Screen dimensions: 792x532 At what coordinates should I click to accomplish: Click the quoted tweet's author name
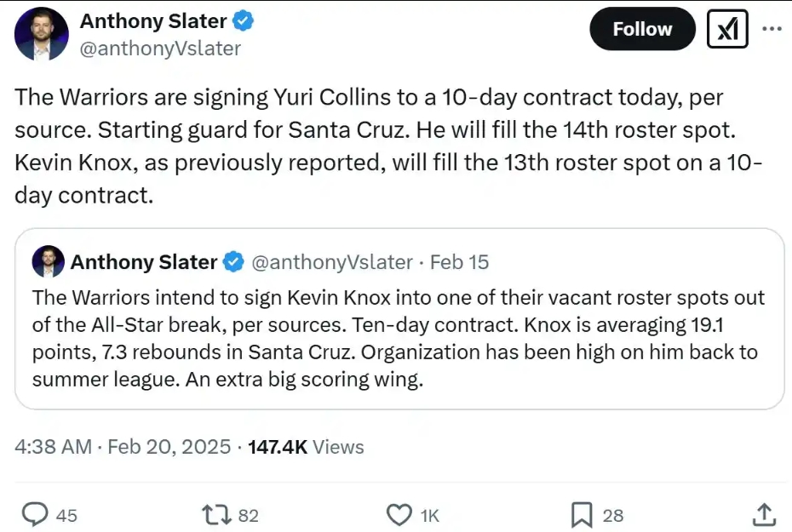(x=143, y=262)
